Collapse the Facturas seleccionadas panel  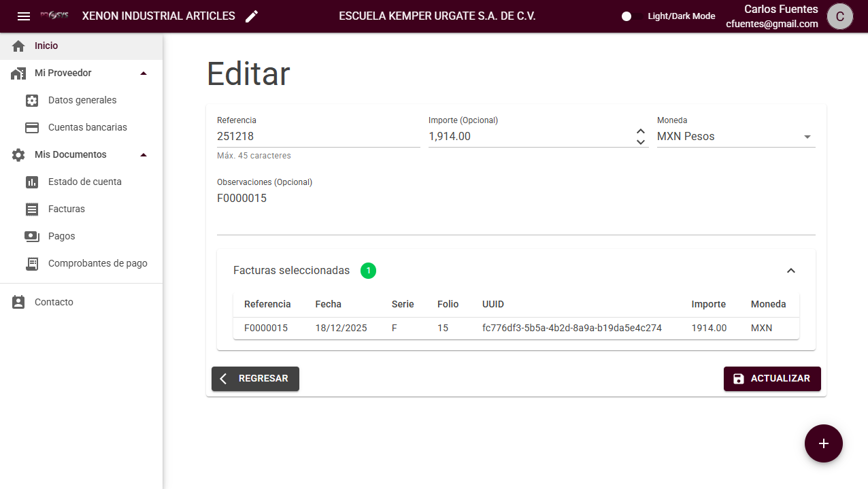[790, 271]
